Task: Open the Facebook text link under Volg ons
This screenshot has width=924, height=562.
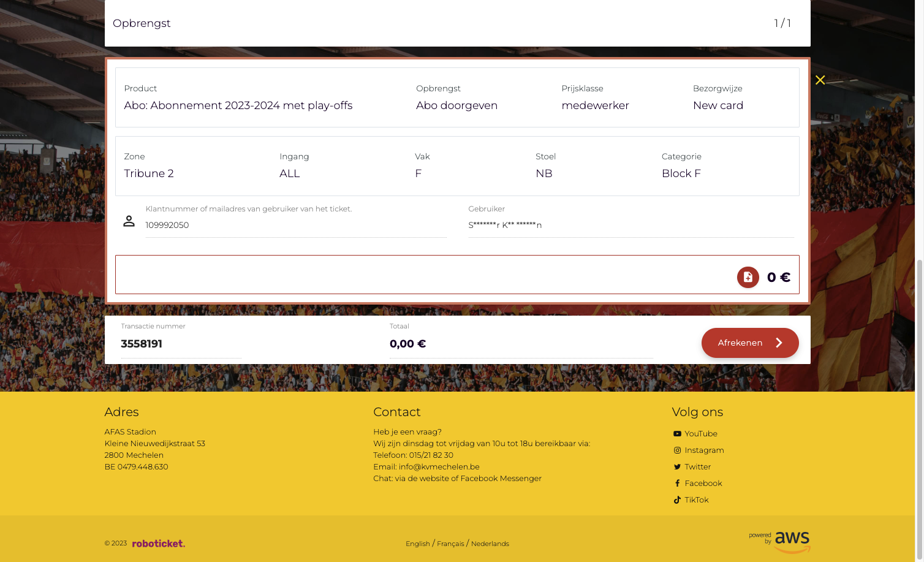Action: click(x=703, y=484)
